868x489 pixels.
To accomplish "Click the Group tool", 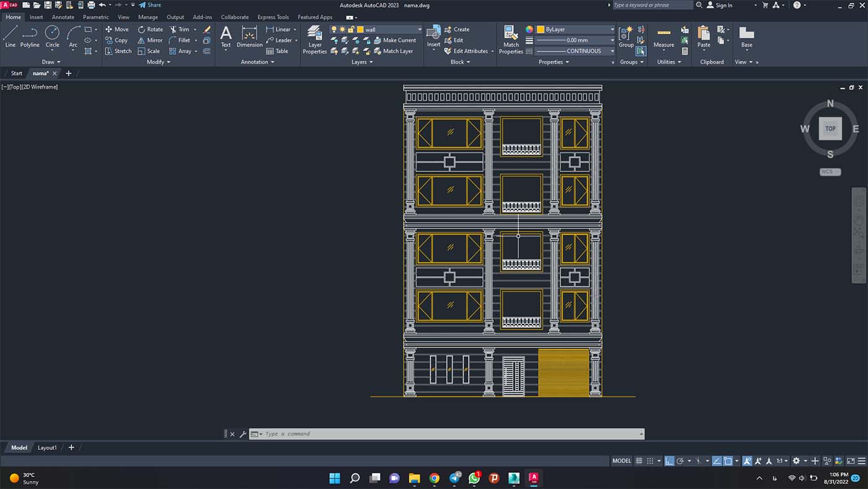I will (x=626, y=37).
